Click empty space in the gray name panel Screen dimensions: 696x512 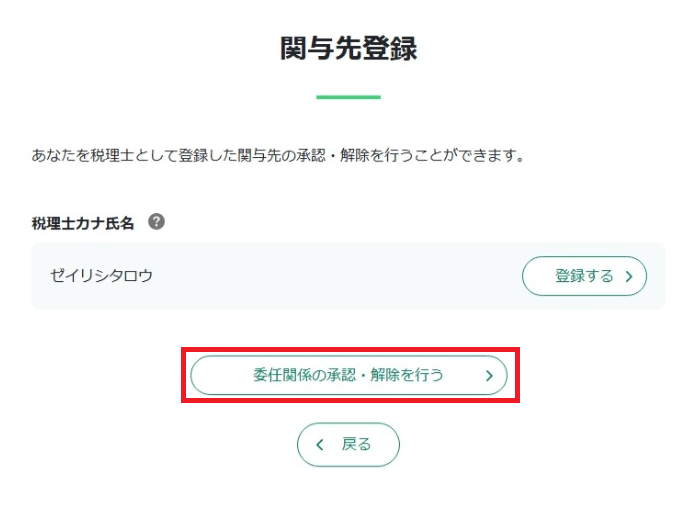coord(340,277)
